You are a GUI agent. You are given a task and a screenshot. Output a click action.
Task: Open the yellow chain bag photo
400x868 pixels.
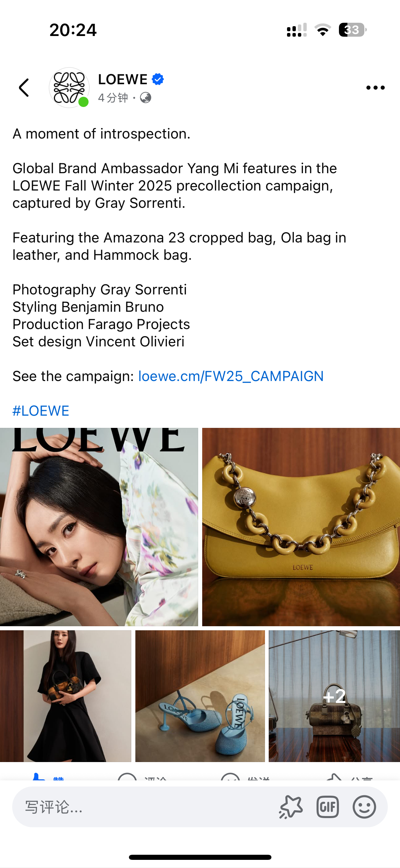(x=301, y=527)
